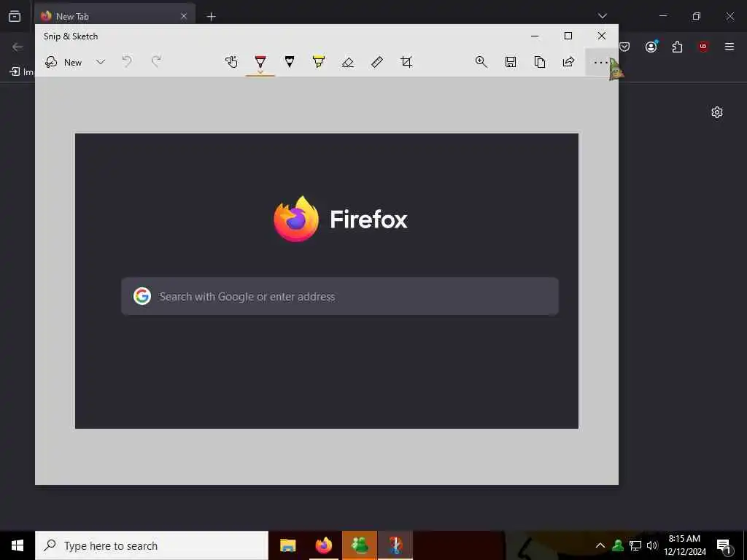This screenshot has width=747, height=560.
Task: Select the Touch Writing tool in Snip & Sketch
Action: [x=231, y=62]
